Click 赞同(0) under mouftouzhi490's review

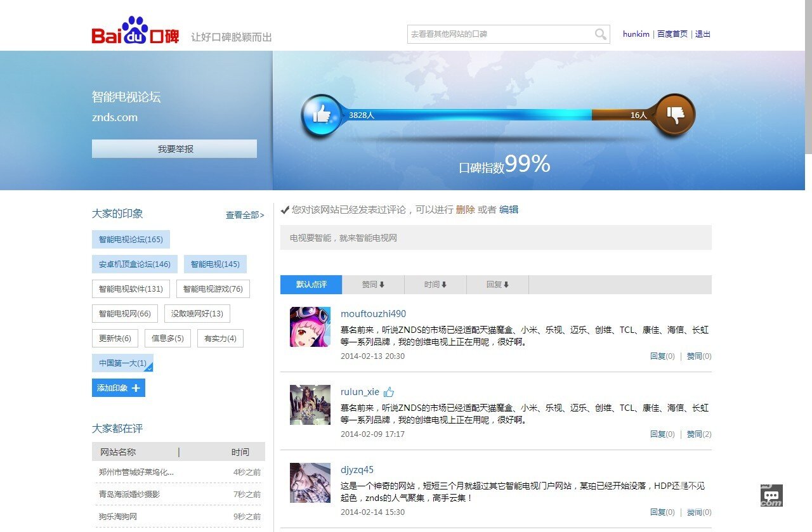699,356
